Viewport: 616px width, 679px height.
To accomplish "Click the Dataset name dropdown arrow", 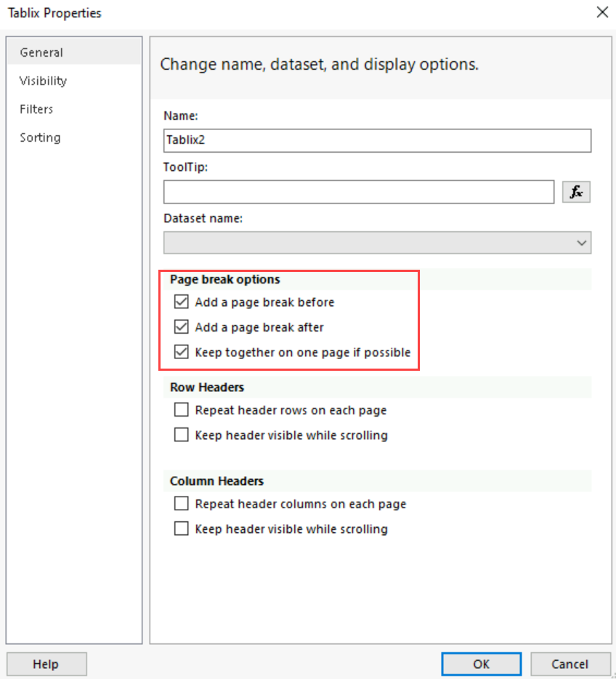I will [x=581, y=243].
